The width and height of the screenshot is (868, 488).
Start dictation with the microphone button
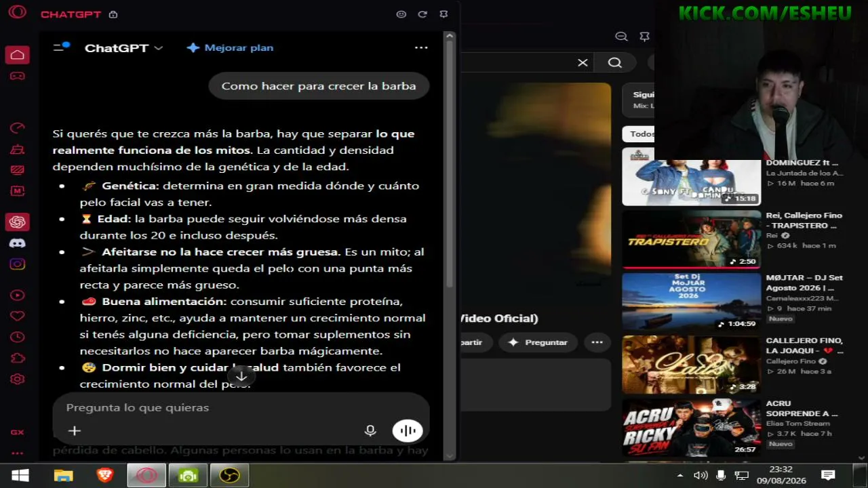click(370, 430)
